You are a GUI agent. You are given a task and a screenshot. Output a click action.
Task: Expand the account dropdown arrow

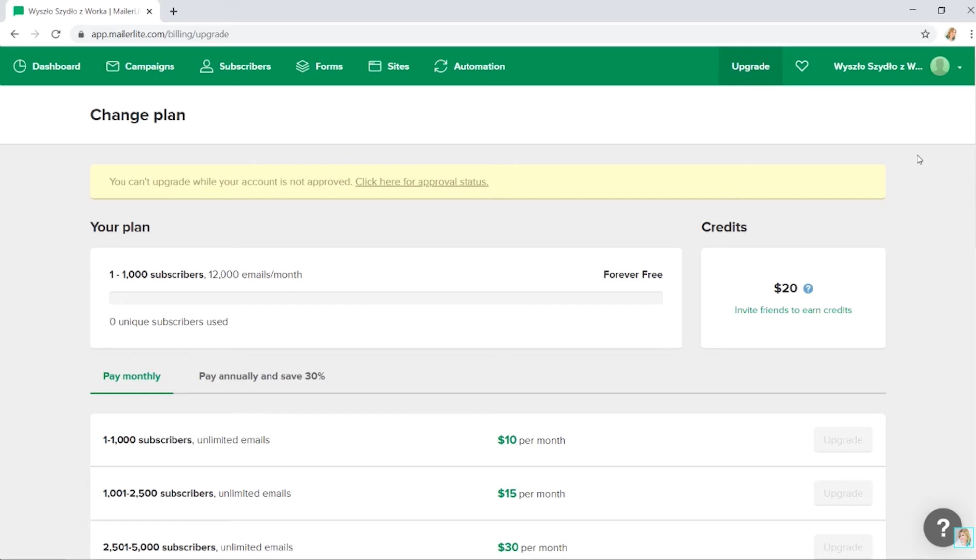pyautogui.click(x=959, y=67)
